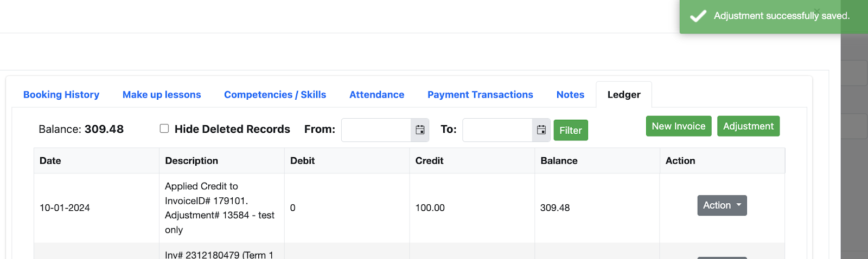The width and height of the screenshot is (868, 259).
Task: Click the Adjustment successfully saved message
Action: pos(781,16)
